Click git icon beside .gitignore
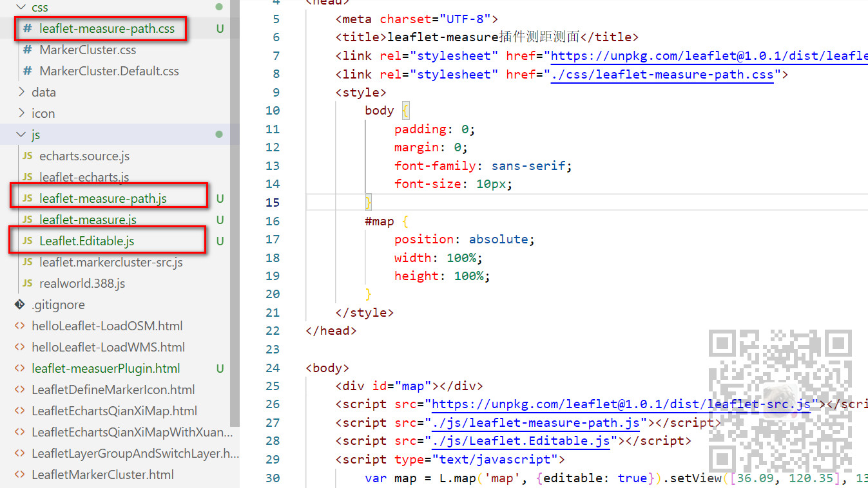868x488 pixels. pyautogui.click(x=19, y=305)
